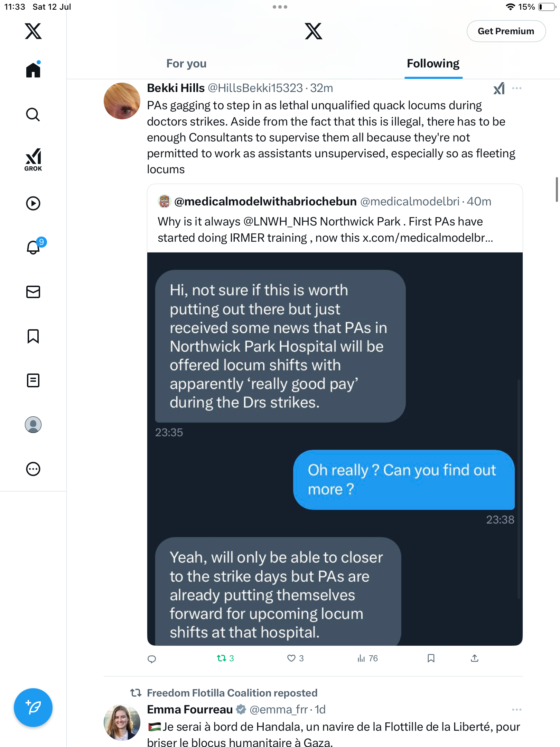
Task: Open the Lists icon in sidebar
Action: click(33, 380)
